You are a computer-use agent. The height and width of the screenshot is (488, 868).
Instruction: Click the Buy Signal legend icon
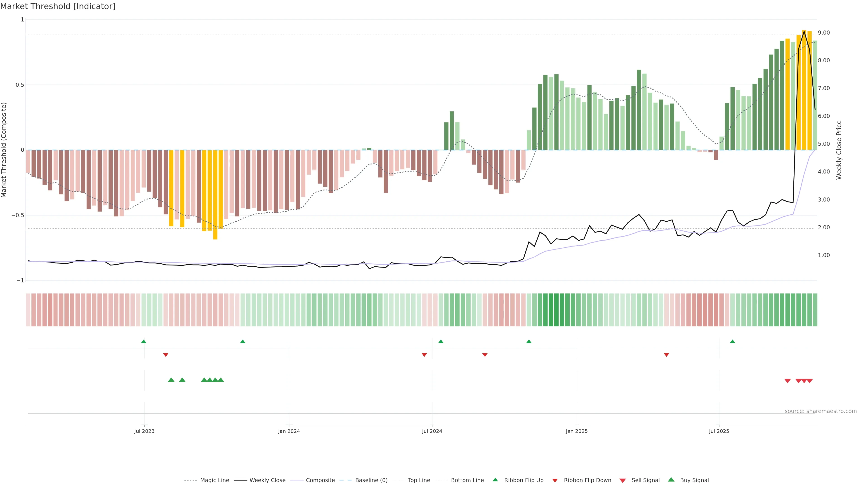(x=671, y=480)
